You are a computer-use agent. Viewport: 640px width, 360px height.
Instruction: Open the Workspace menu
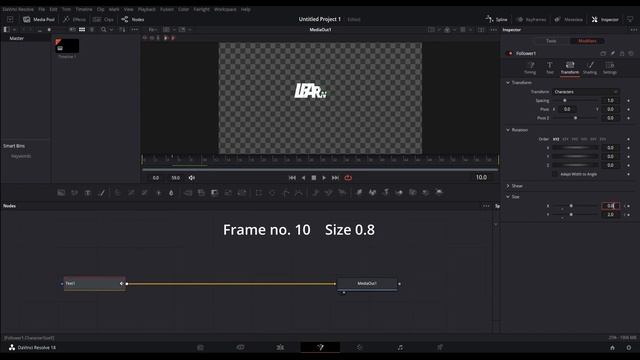click(x=225, y=9)
